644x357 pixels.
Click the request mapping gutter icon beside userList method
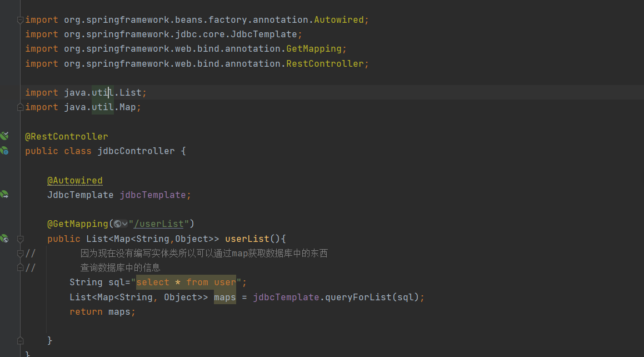point(4,238)
